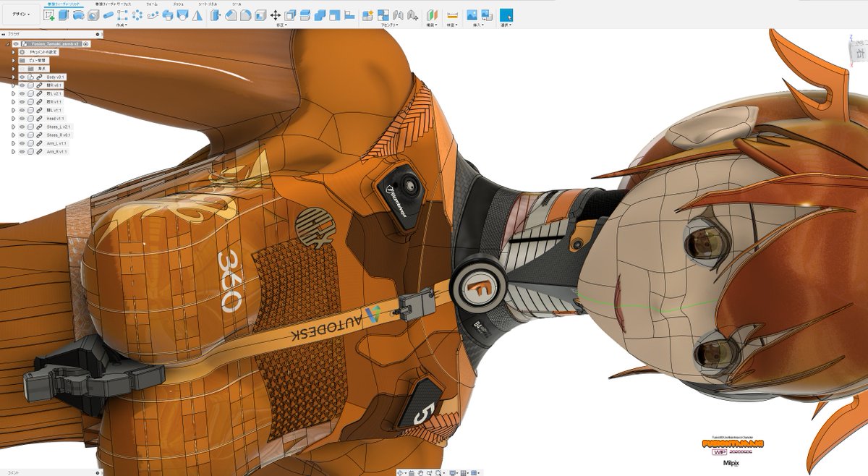Expand the Arm_R v1:1 tree node
Image resolution: width=868 pixels, height=476 pixels.
click(14, 152)
